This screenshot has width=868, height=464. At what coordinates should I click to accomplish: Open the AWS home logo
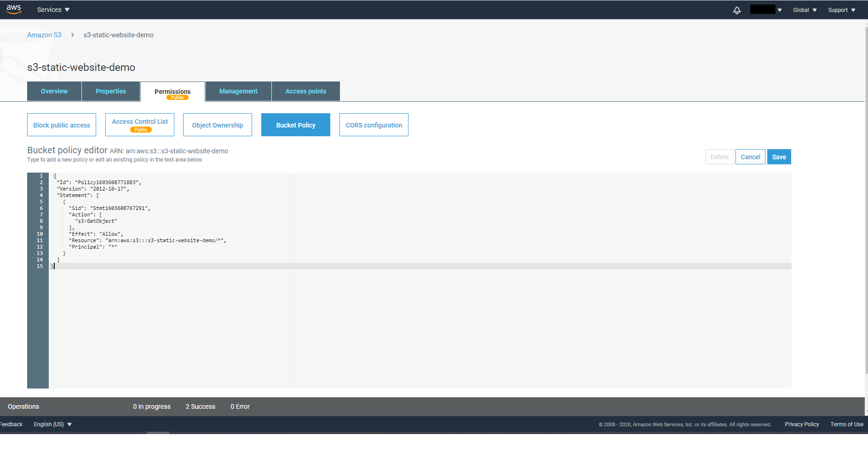pyautogui.click(x=14, y=9)
